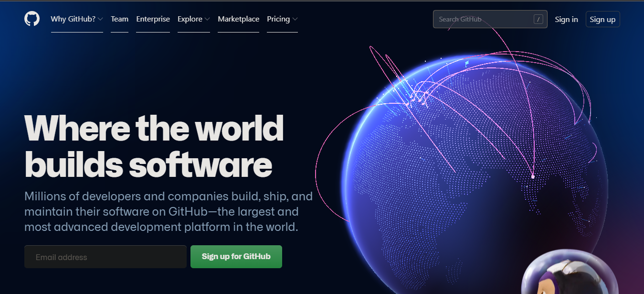The height and width of the screenshot is (294, 644).
Task: Open the Pricing menu
Action: coord(282,19)
